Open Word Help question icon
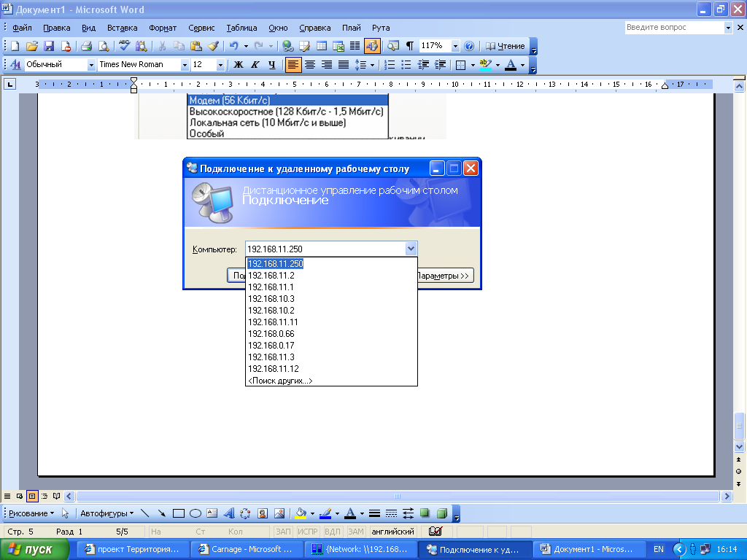Screen dimensions: 747x560 469,46
